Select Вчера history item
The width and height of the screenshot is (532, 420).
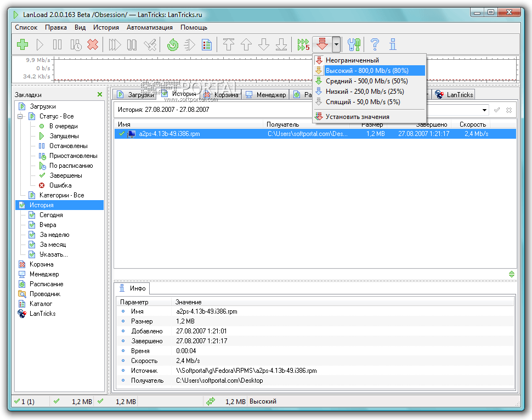pos(48,225)
